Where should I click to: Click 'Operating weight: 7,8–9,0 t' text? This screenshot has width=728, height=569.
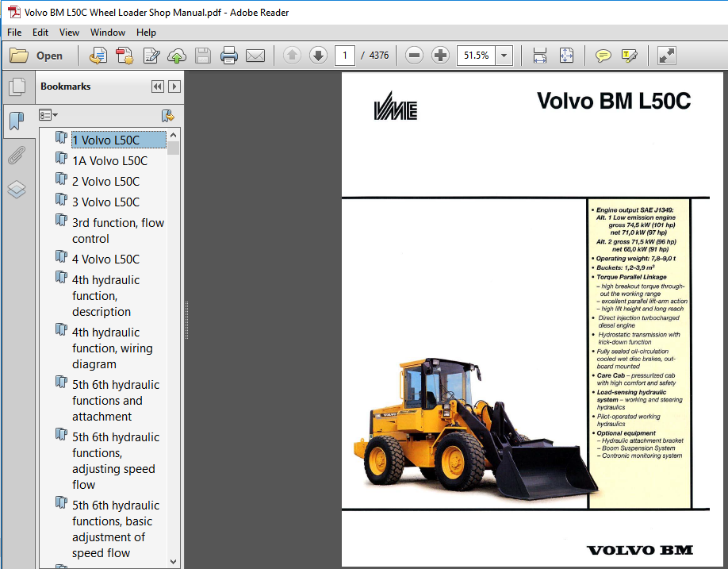coord(635,258)
